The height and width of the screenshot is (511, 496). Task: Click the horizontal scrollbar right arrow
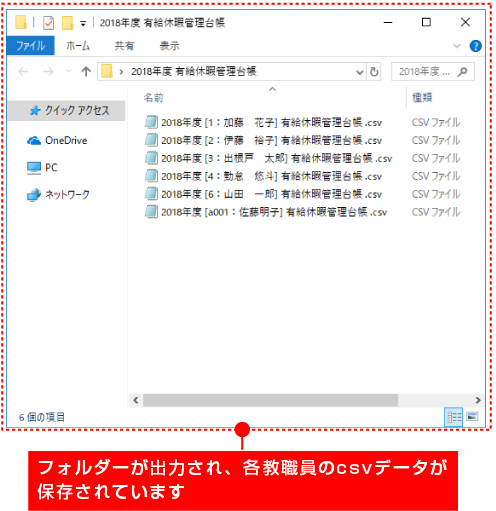478,400
